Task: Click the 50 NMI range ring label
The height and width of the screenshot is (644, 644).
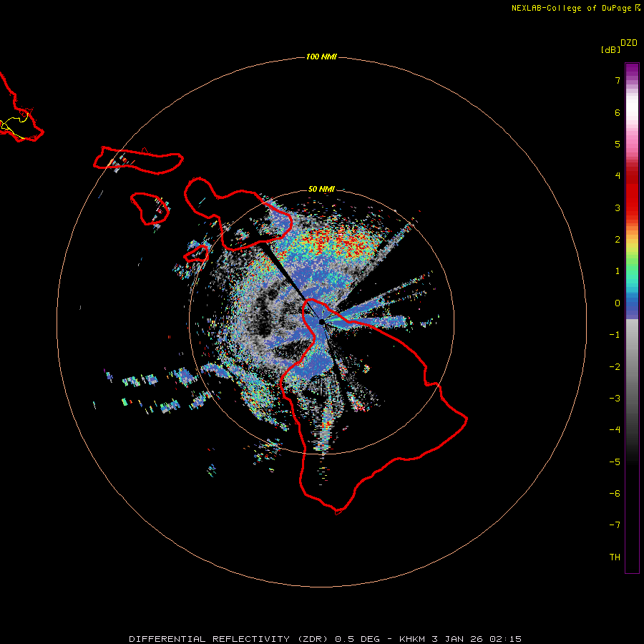Action: pyautogui.click(x=321, y=189)
